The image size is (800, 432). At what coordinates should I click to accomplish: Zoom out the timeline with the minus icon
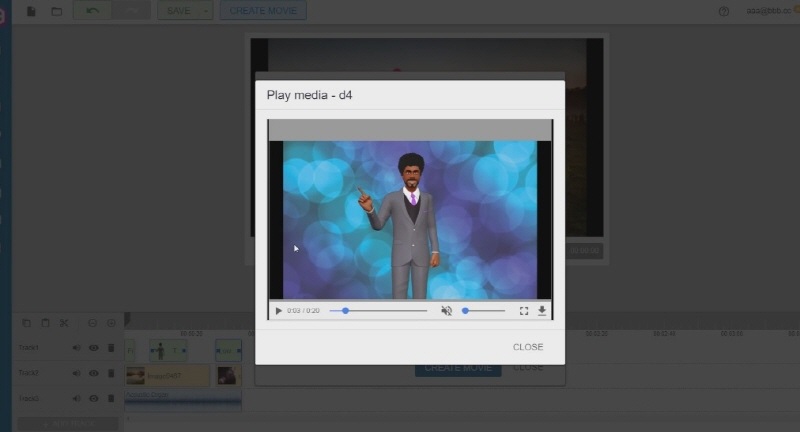pyautogui.click(x=92, y=323)
